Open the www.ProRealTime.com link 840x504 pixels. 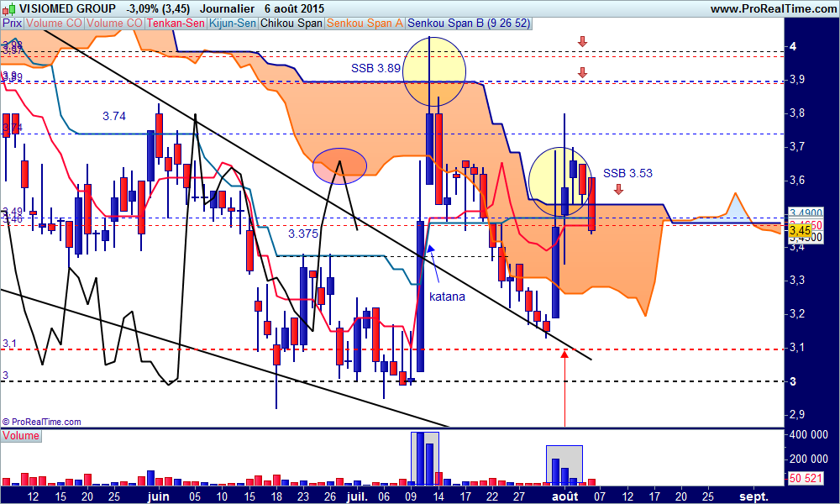click(x=774, y=8)
